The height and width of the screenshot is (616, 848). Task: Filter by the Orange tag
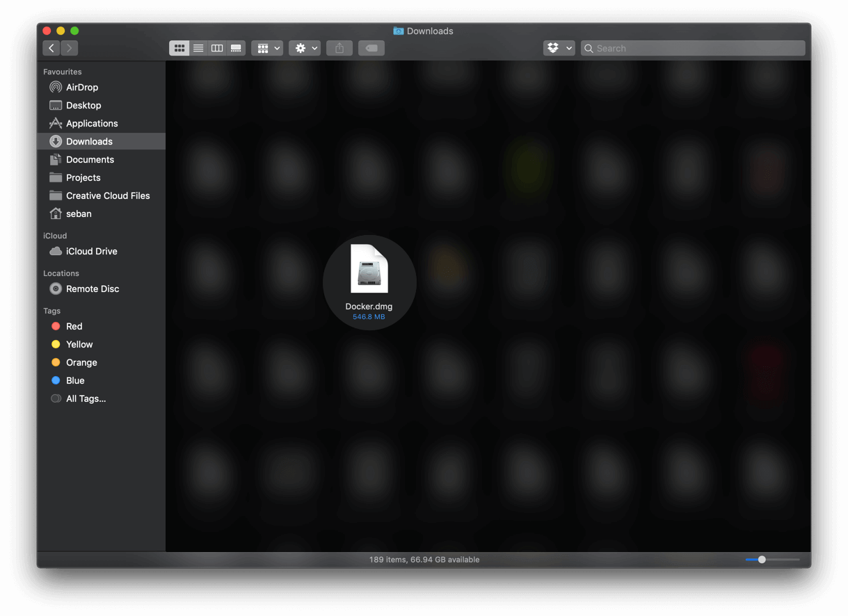coord(101,362)
